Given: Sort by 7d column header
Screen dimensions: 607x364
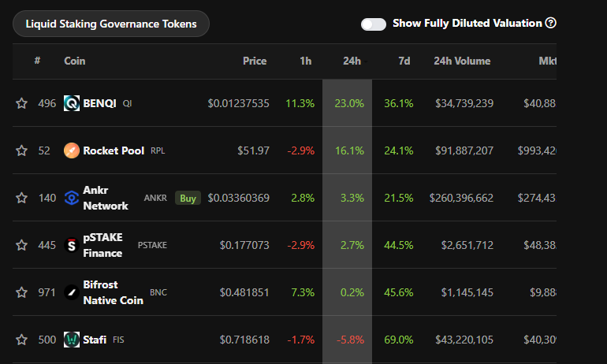Looking at the screenshot, I should (404, 61).
